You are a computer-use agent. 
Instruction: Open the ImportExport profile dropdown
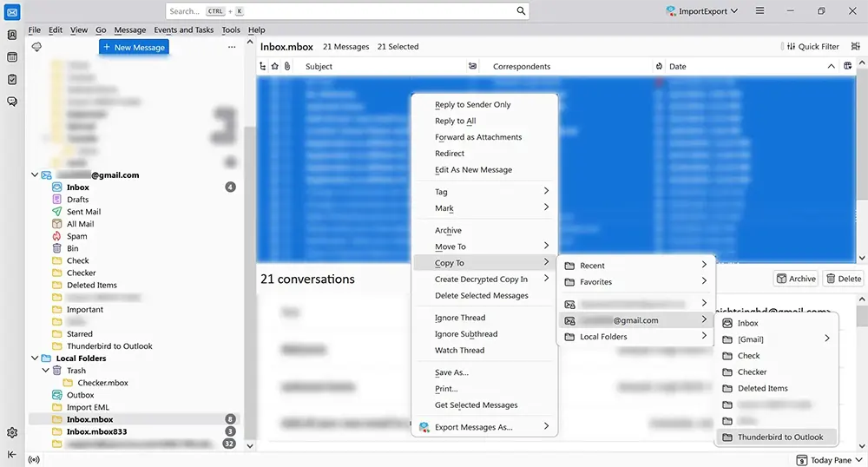tap(702, 11)
